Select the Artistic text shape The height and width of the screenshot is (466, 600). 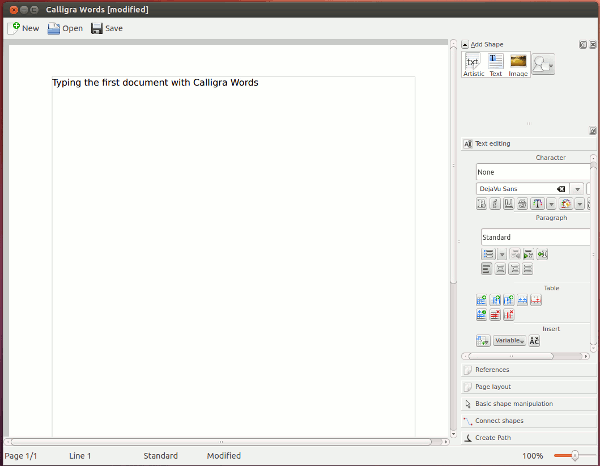pos(473,65)
